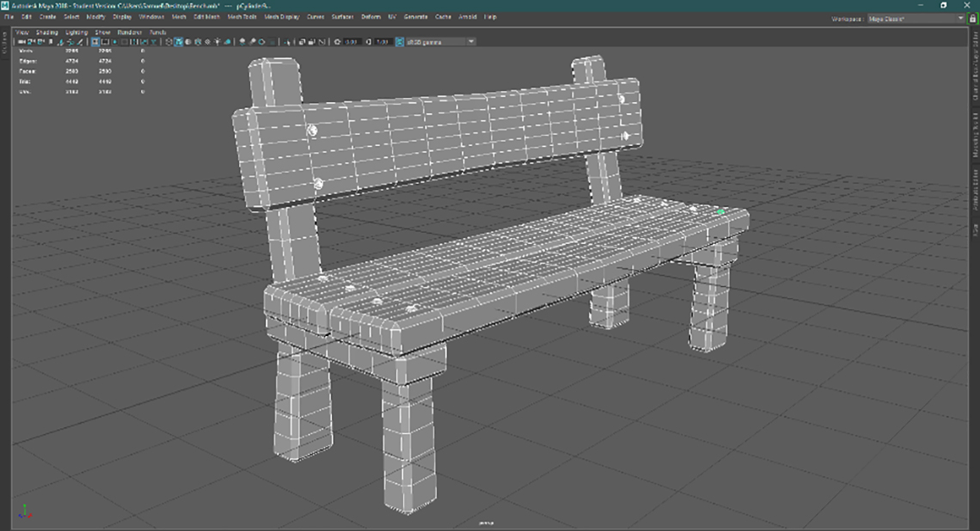Click the Select Camera icon in panel toolbar
The height and width of the screenshot is (531, 980).
[x=20, y=41]
